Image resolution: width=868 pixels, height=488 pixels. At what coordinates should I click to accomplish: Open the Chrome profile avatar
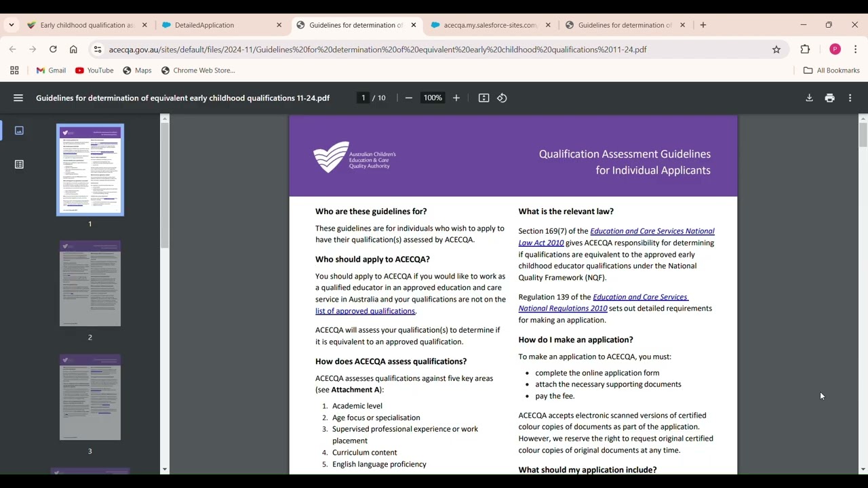click(835, 49)
